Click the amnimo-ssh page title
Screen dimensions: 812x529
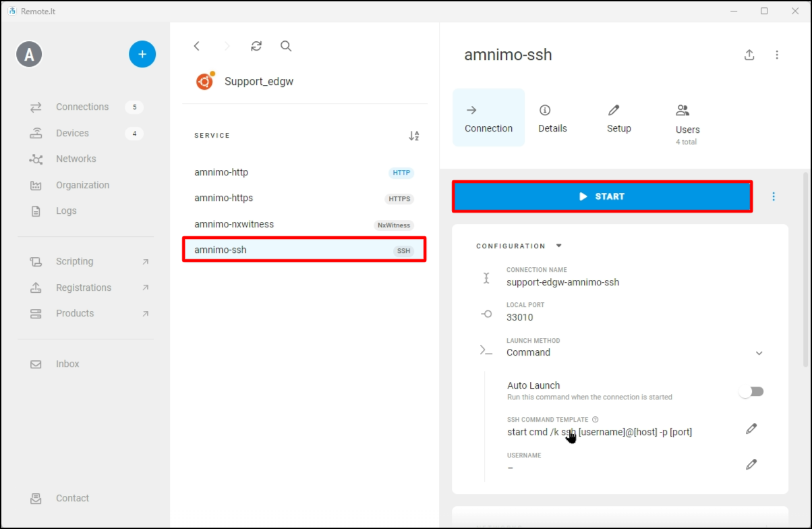508,55
